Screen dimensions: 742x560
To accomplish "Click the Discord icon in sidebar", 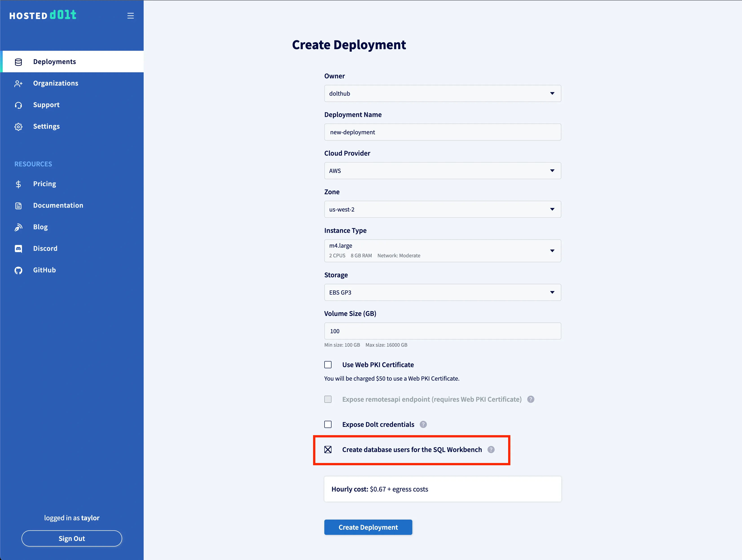I will point(18,249).
